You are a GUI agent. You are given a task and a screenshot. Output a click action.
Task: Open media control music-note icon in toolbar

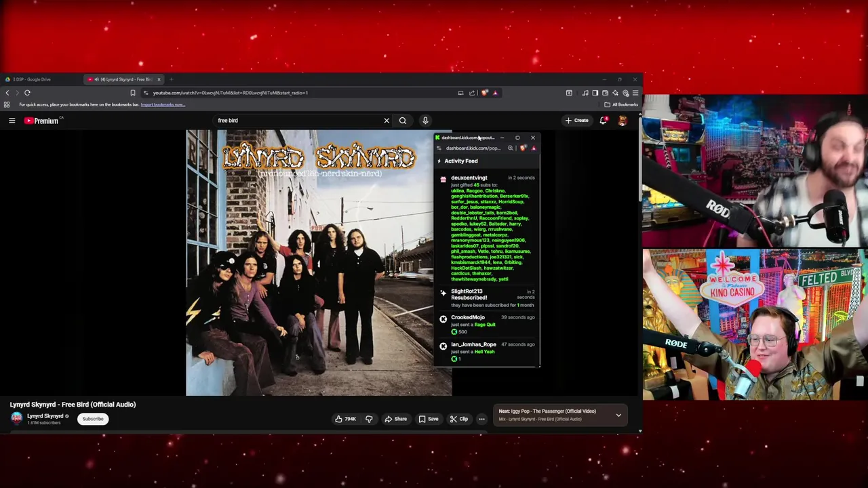(585, 93)
